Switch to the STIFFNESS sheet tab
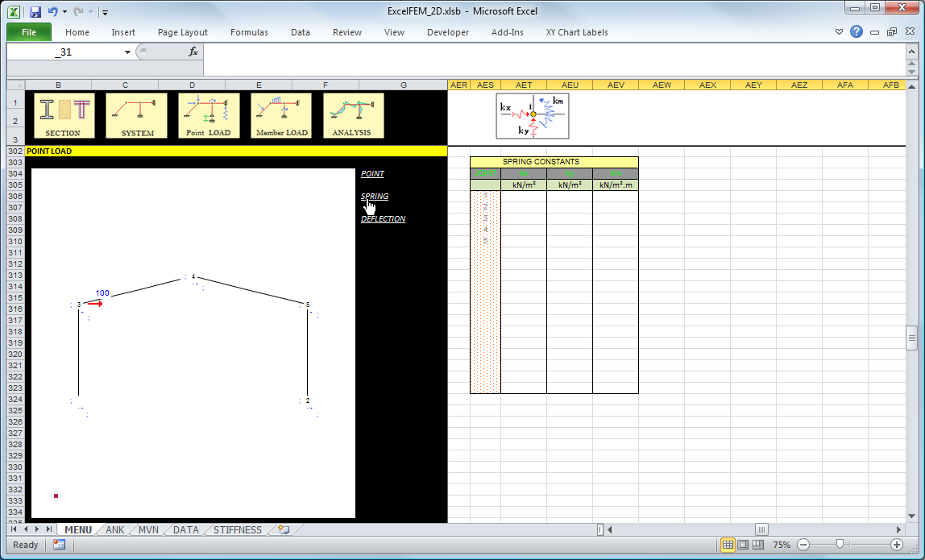 click(237, 530)
